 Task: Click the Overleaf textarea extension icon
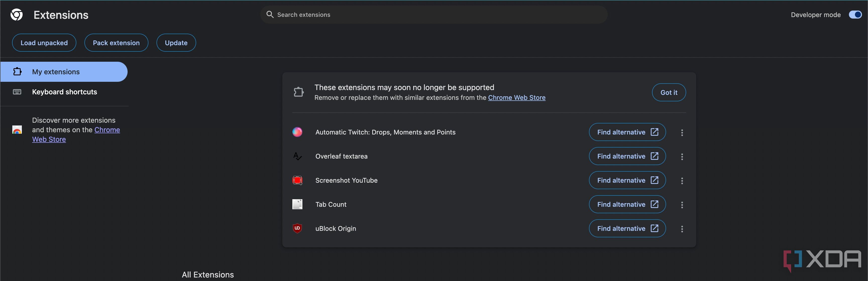click(x=297, y=156)
